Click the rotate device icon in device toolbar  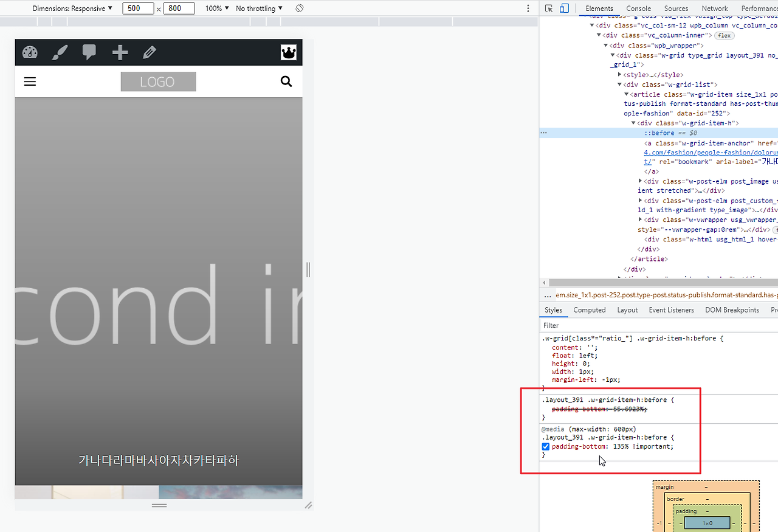coord(300,9)
